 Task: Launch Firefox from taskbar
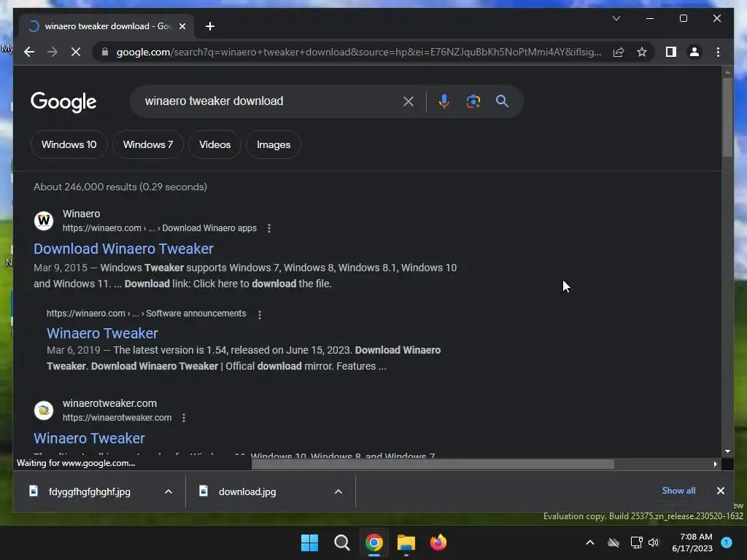tap(438, 542)
